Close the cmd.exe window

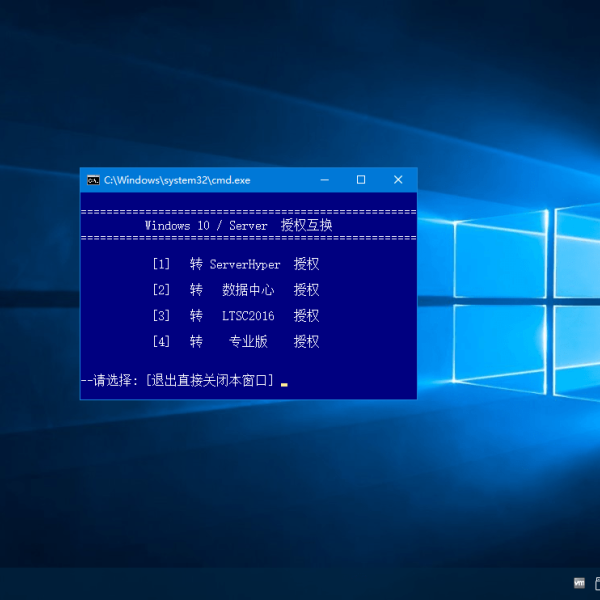[398, 180]
